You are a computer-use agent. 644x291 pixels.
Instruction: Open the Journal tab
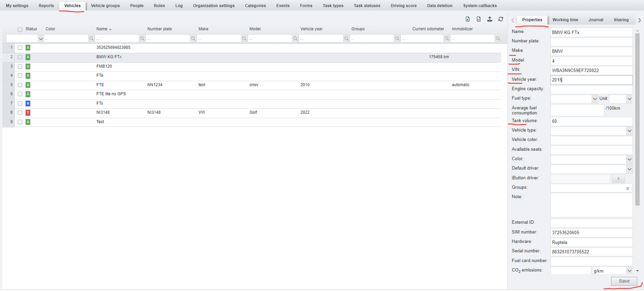point(596,20)
